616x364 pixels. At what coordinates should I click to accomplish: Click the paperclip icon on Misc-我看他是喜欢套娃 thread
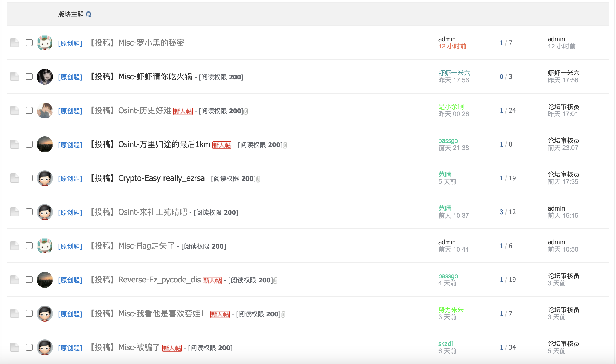(x=283, y=314)
